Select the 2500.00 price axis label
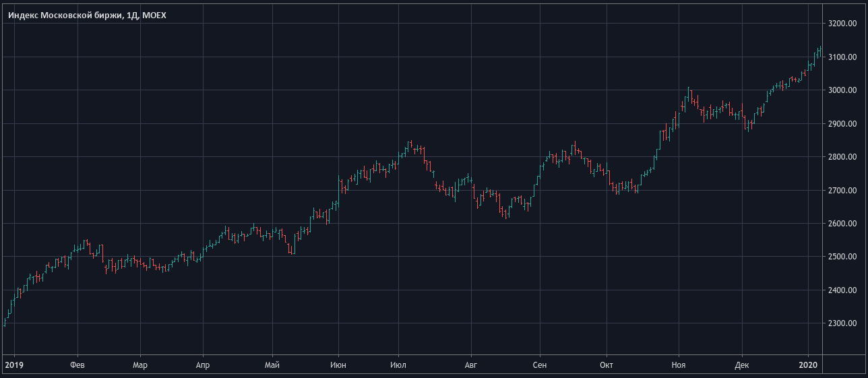The width and height of the screenshot is (868, 378). [842, 257]
